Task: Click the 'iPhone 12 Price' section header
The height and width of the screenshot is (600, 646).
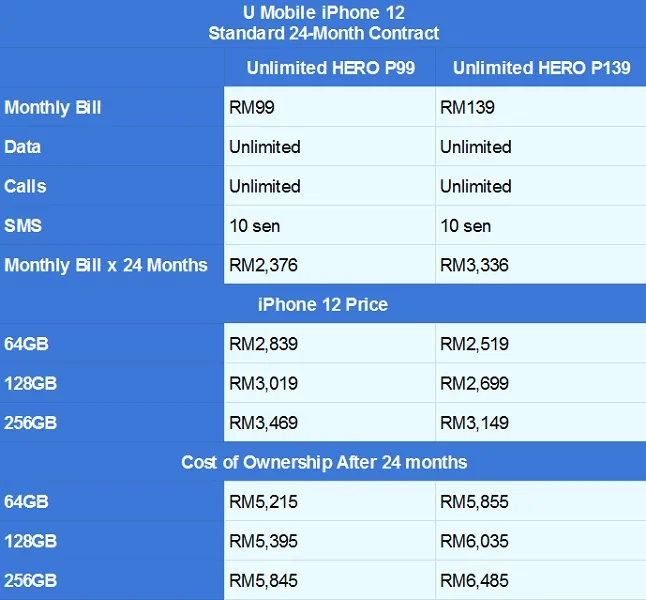Action: click(323, 305)
